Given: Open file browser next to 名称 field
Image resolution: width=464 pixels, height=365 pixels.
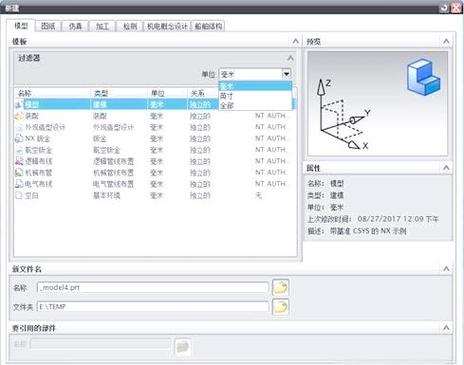Looking at the screenshot, I should coord(280,287).
